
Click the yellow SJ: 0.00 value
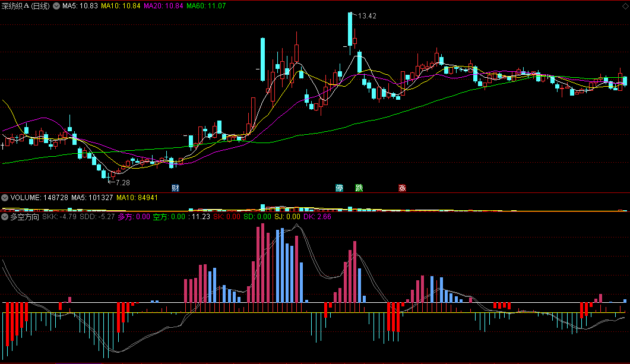pos(287,217)
